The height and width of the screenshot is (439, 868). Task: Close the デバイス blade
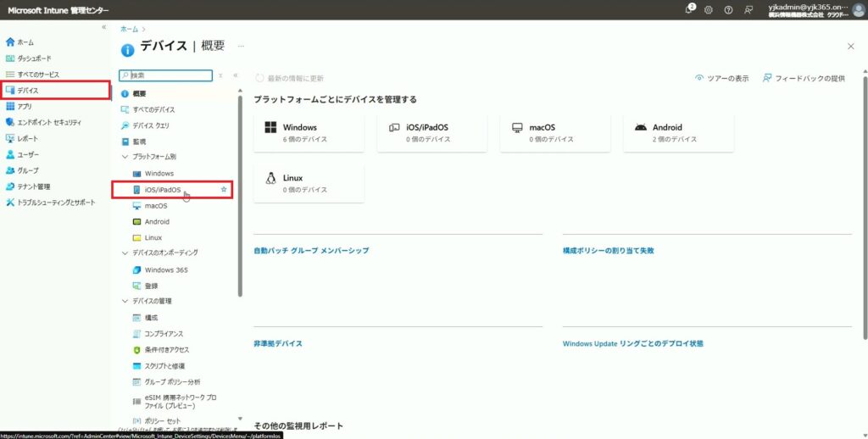point(851,47)
